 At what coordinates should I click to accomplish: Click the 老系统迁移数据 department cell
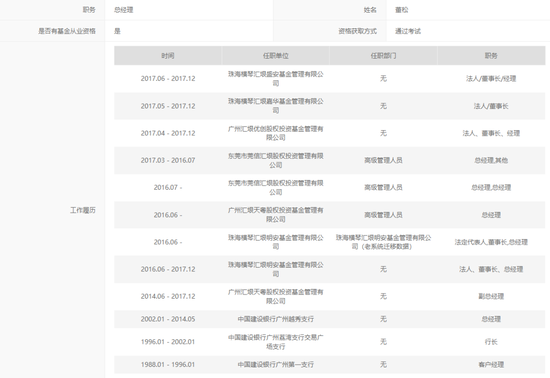[x=383, y=242]
